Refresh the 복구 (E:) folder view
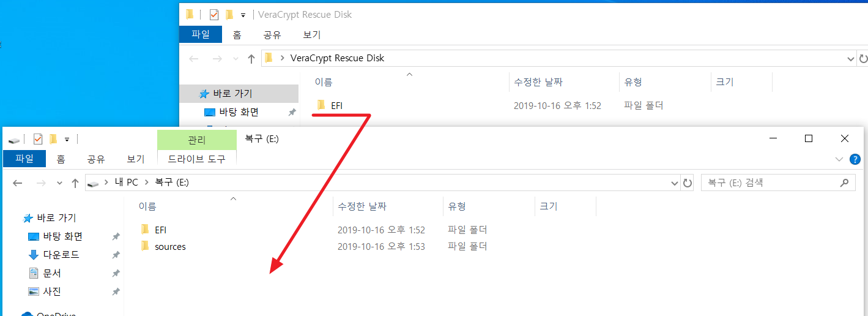 point(688,182)
